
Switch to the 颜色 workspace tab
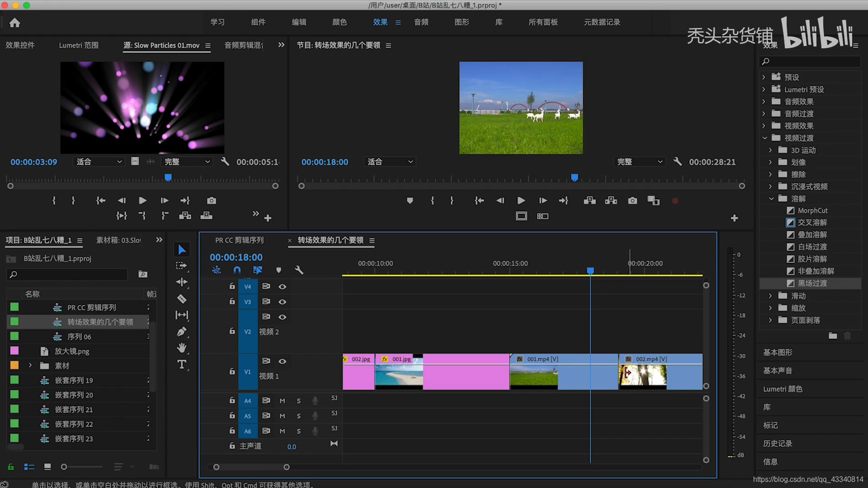click(340, 22)
